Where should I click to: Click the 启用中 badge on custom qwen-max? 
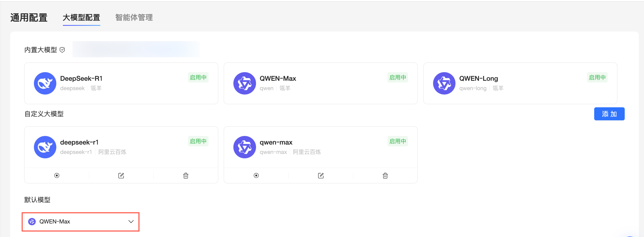[398, 141]
